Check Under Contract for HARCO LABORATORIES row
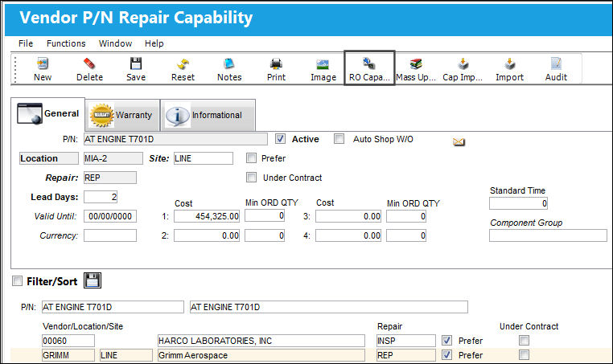613x364 pixels. [x=525, y=340]
